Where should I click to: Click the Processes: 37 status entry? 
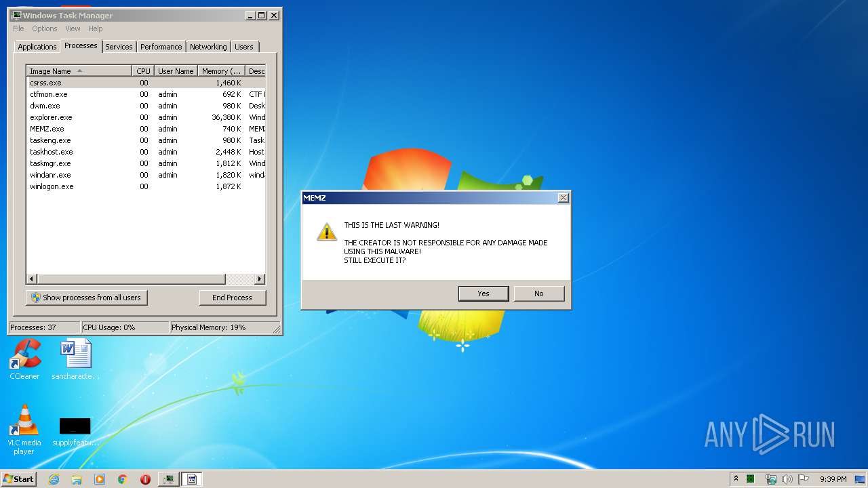44,327
